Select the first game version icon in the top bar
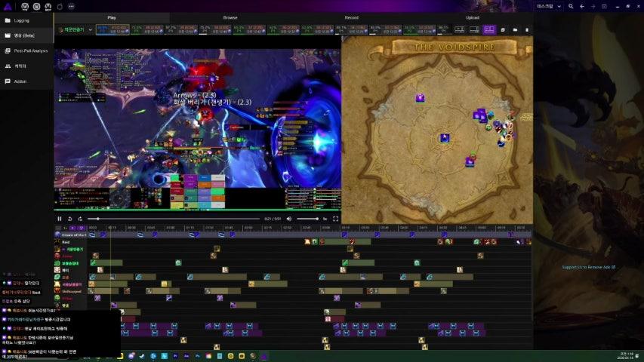Viewport: 644px width, 362px height. 25,6
